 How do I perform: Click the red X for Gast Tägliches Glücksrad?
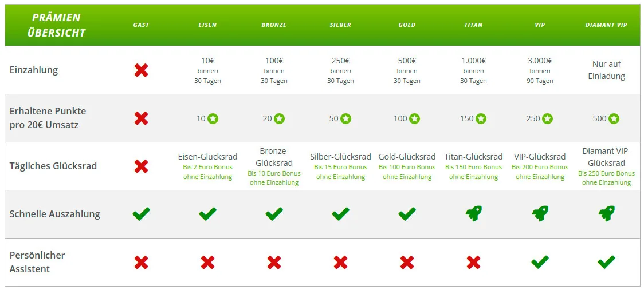coord(142,166)
